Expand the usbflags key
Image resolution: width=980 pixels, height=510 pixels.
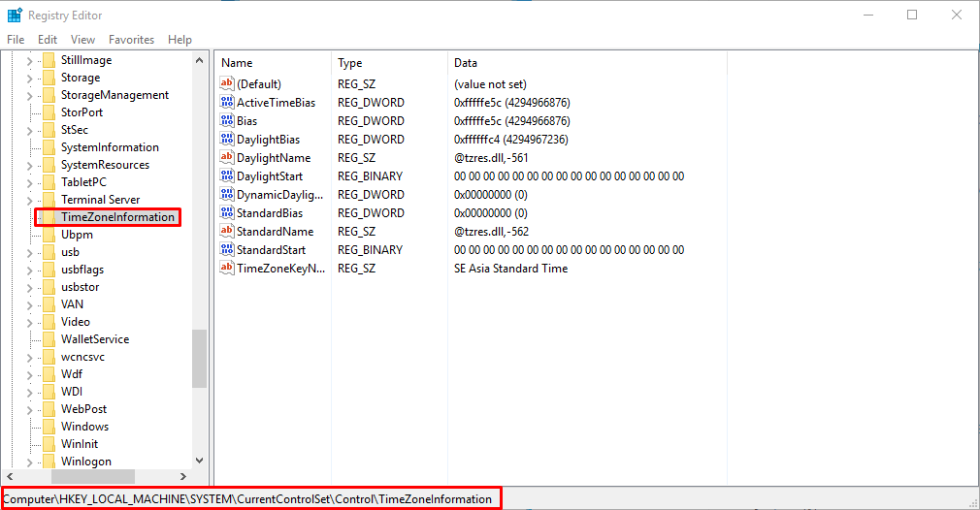(29, 271)
